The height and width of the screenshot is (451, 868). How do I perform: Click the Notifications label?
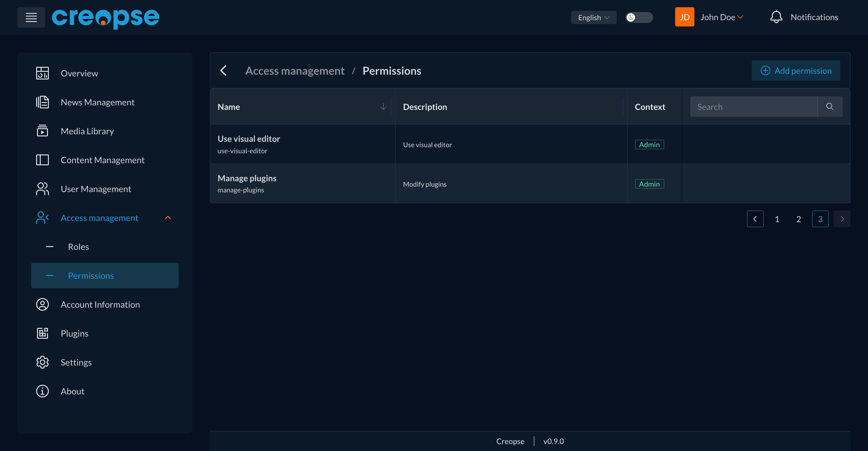click(814, 17)
